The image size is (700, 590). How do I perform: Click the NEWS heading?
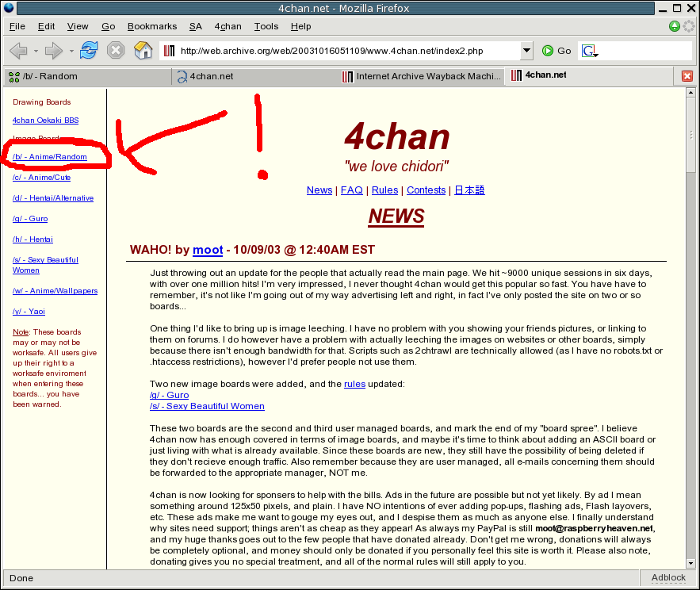396,216
